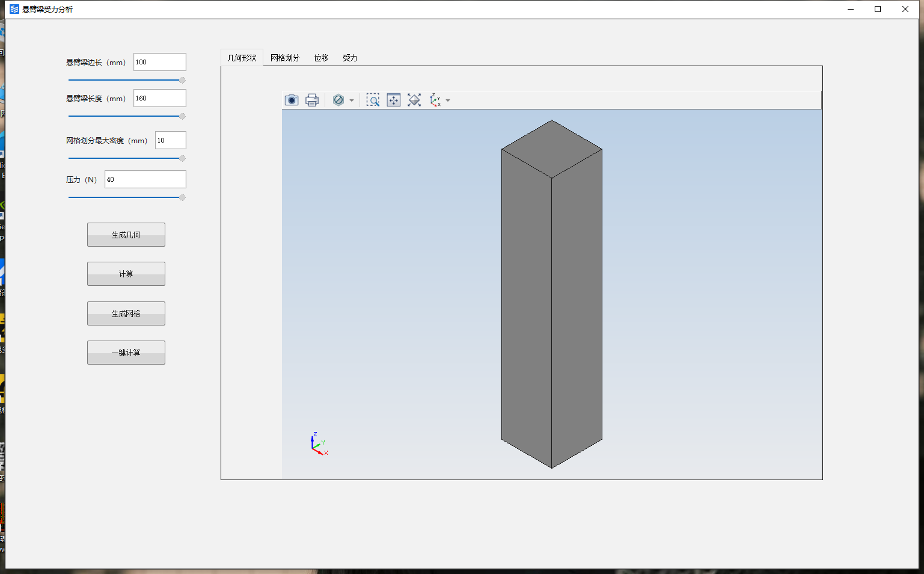
Task: Click the 计算 button
Action: pyautogui.click(x=126, y=274)
